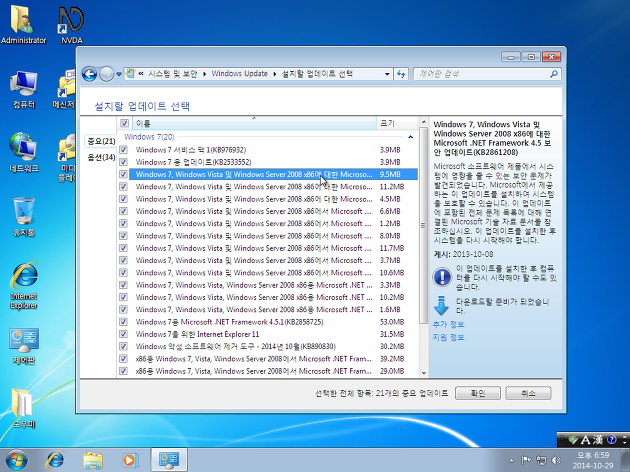
Task: Toggle checkbox of the 11.2MB update
Action: (123, 186)
